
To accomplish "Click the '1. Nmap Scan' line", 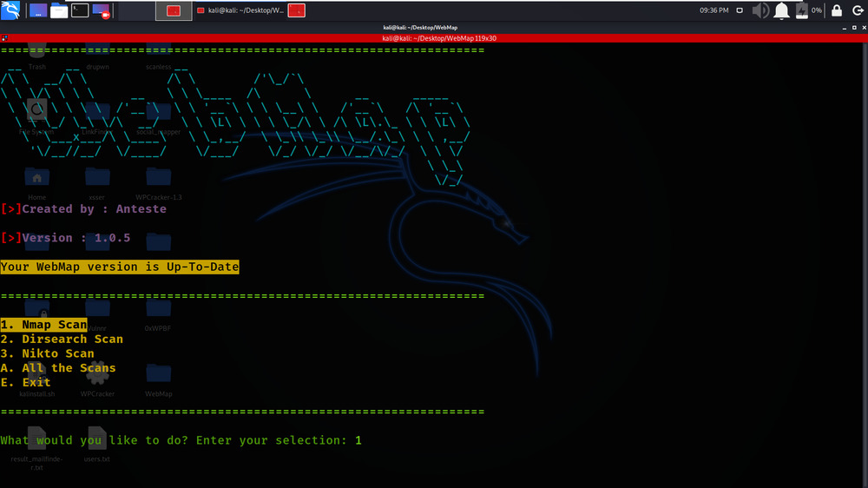I will tap(43, 325).
